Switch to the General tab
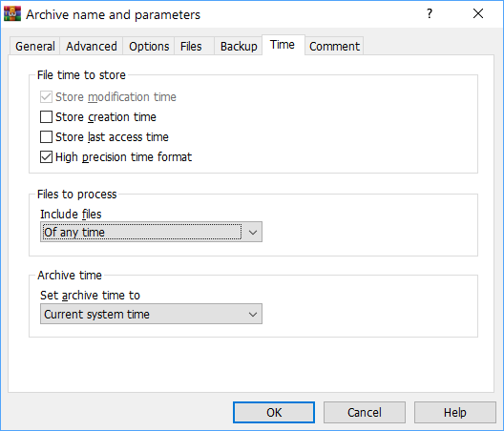Image resolution: width=504 pixels, height=431 pixels. (34, 47)
